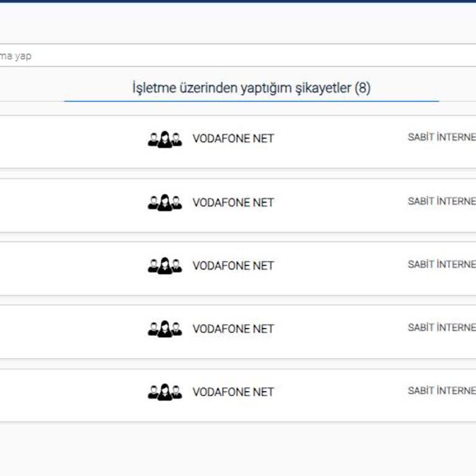
Task: Click SABİT İNTERNET text in second row
Action: [442, 201]
